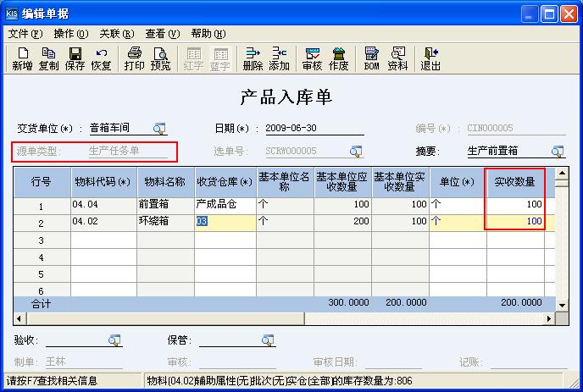583x392 pixels.
Task: Save the document with 保存 icon
Action: [x=75, y=58]
